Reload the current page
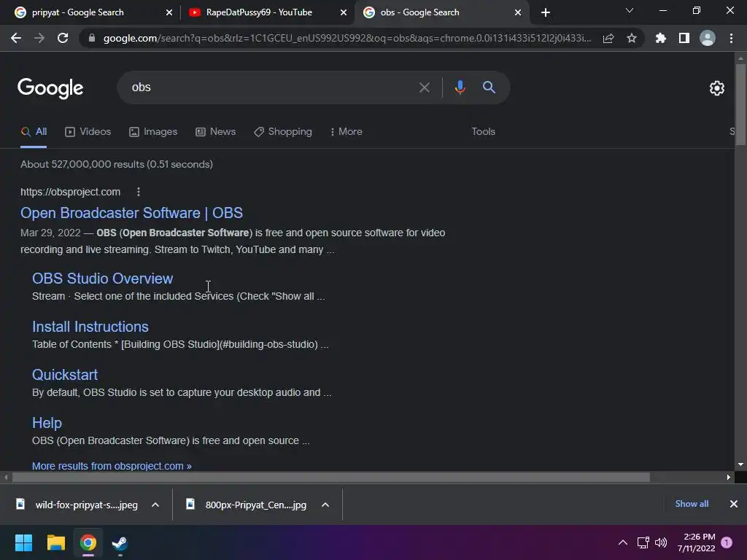 [x=63, y=38]
